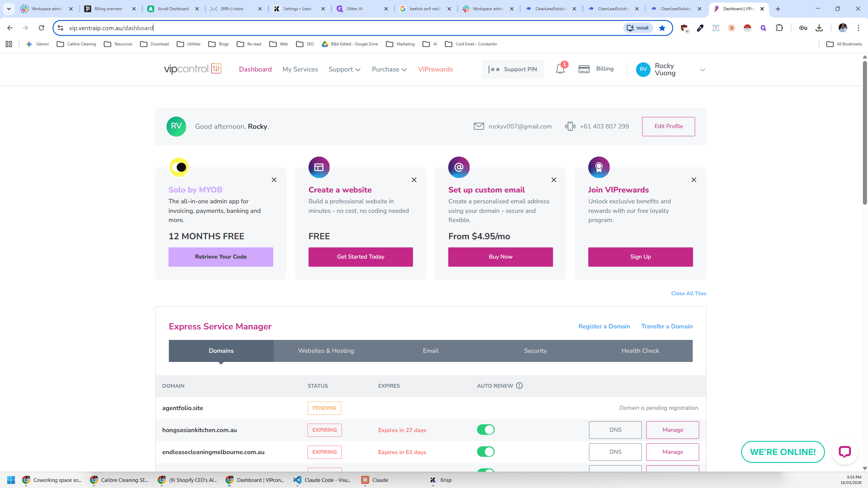Toggle auto renew for endleasecleaningmelbourne.com.au
868x488 pixels.
pyautogui.click(x=486, y=452)
